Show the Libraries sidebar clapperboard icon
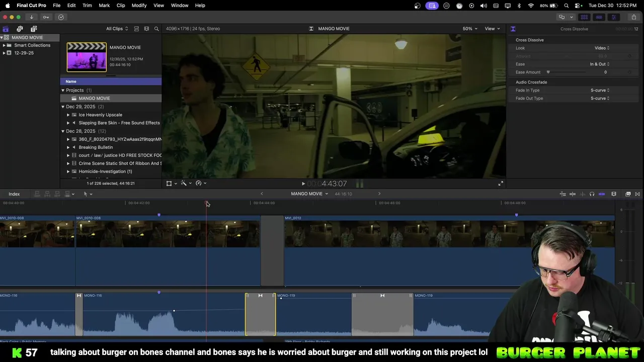 point(6,29)
